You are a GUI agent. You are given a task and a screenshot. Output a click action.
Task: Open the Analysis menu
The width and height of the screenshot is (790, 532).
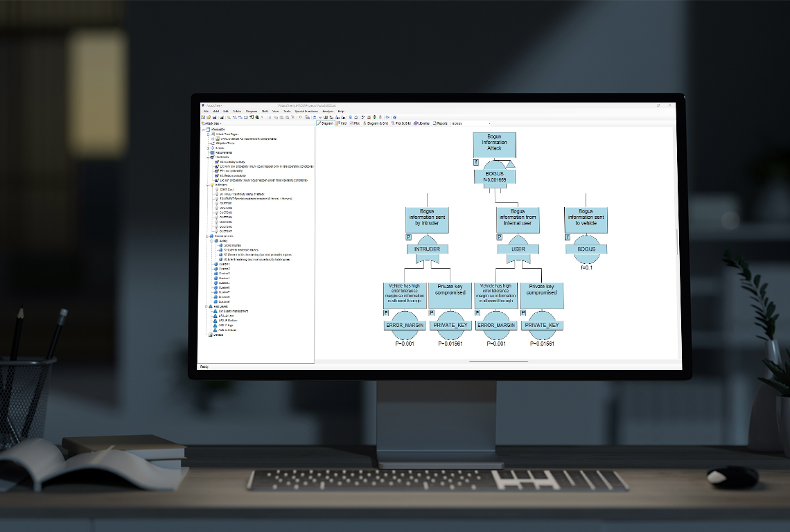pyautogui.click(x=326, y=112)
